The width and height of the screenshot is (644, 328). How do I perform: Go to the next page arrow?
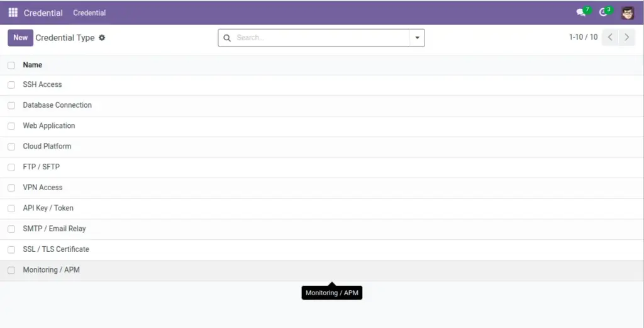[x=627, y=37]
